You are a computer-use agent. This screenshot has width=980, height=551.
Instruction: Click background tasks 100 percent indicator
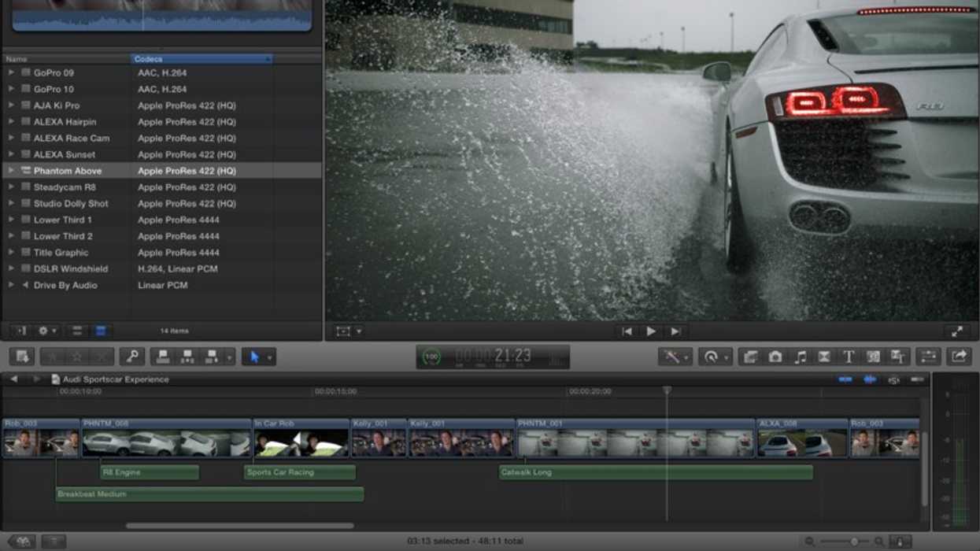coord(431,357)
